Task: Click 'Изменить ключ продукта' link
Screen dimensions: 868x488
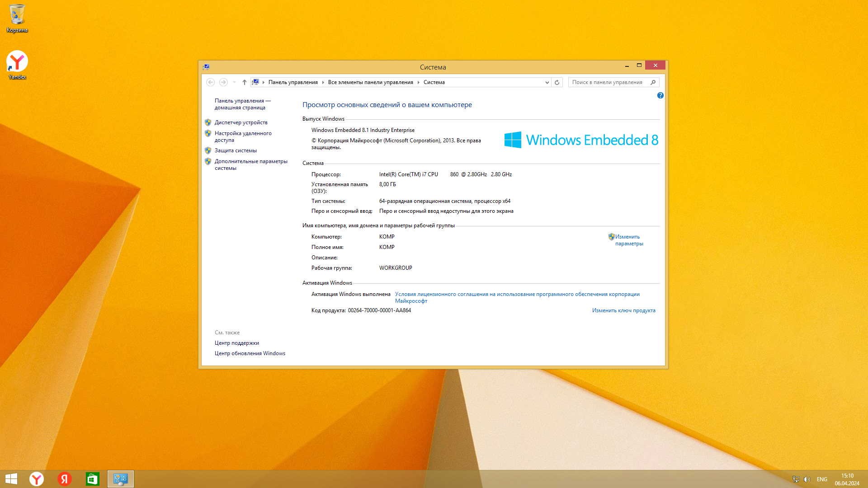Action: click(x=623, y=310)
